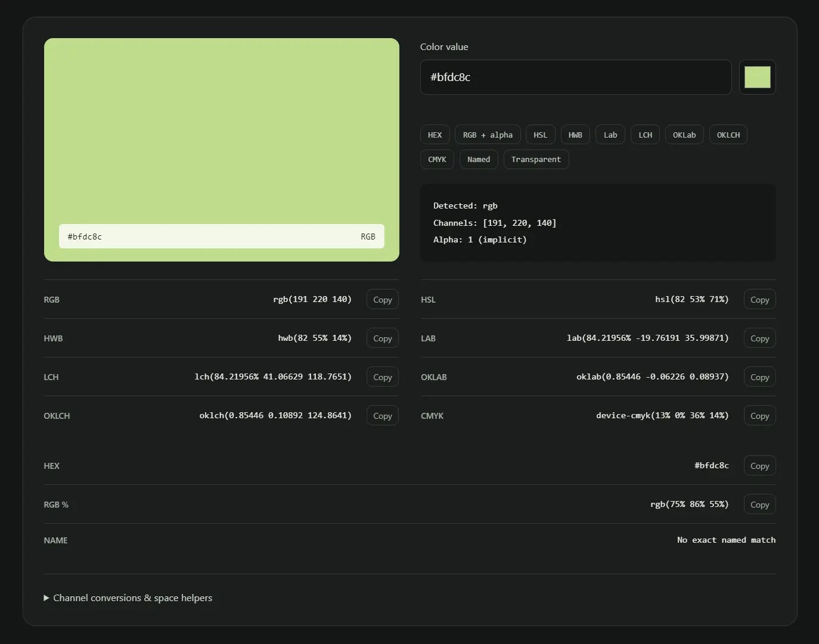Click the RGB tag in preview bar
This screenshot has height=644, width=819.
[x=368, y=237]
